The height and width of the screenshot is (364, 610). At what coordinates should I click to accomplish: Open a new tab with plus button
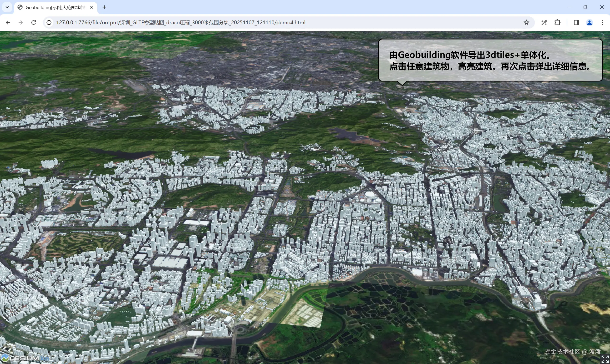(x=104, y=7)
